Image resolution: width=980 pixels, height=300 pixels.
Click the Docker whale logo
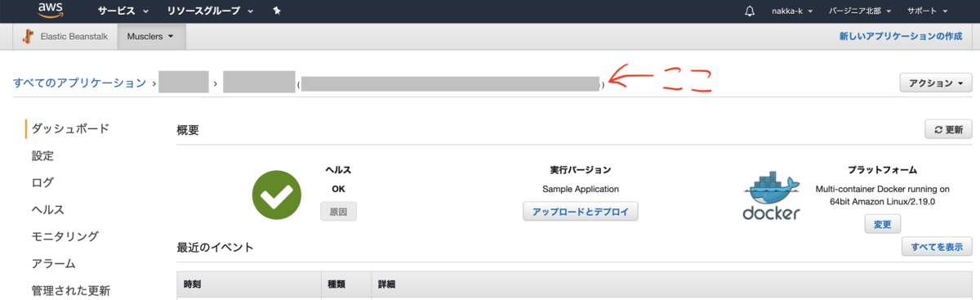[771, 196]
